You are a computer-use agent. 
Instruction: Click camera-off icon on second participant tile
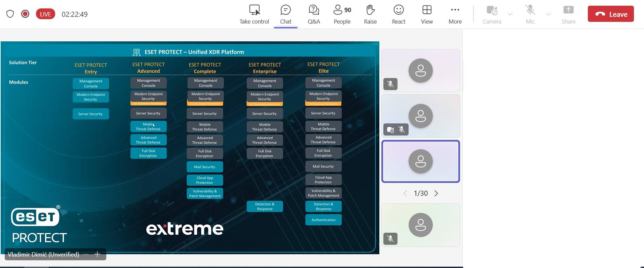tap(390, 129)
